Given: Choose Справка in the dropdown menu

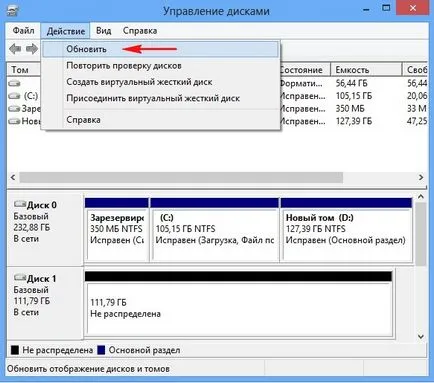Looking at the screenshot, I should (160, 120).
